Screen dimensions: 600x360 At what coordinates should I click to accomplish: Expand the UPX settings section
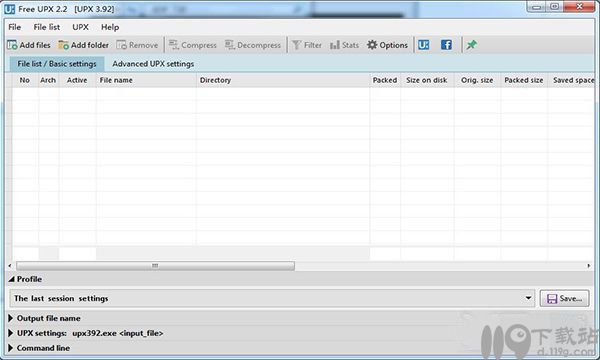point(11,333)
